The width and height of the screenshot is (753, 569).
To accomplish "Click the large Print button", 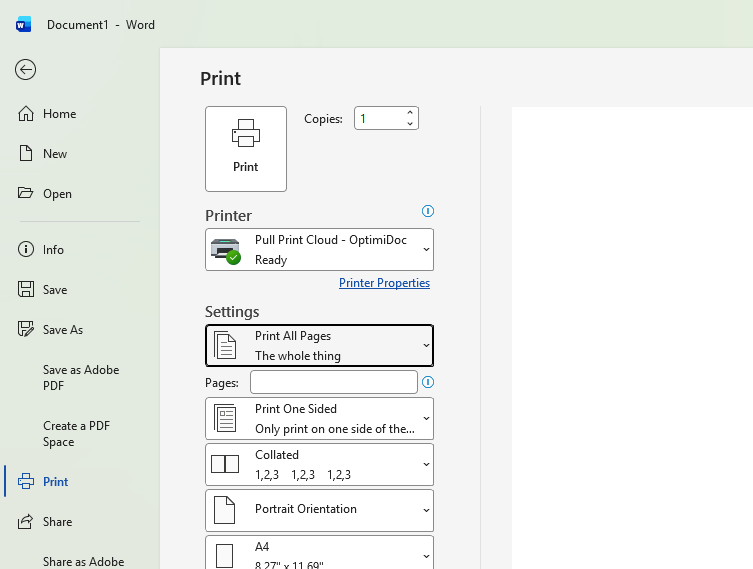I will click(246, 149).
